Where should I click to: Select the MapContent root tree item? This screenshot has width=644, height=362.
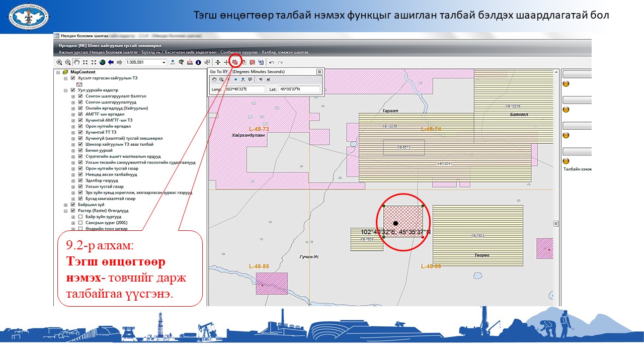coord(83,72)
